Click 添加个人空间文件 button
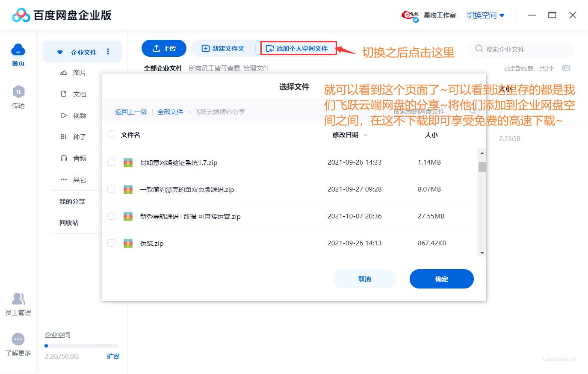This screenshot has height=374, width=588. tap(298, 48)
